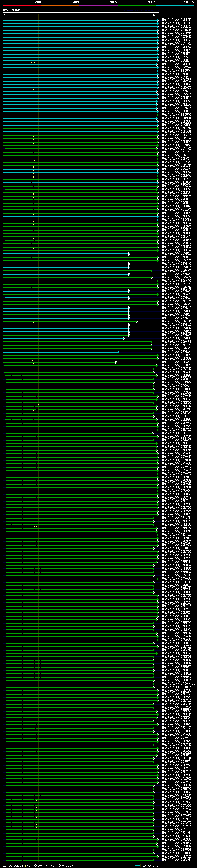Click the green ~80% identity legend segment
The width and height of the screenshot is (197, 868).
(137, 6)
